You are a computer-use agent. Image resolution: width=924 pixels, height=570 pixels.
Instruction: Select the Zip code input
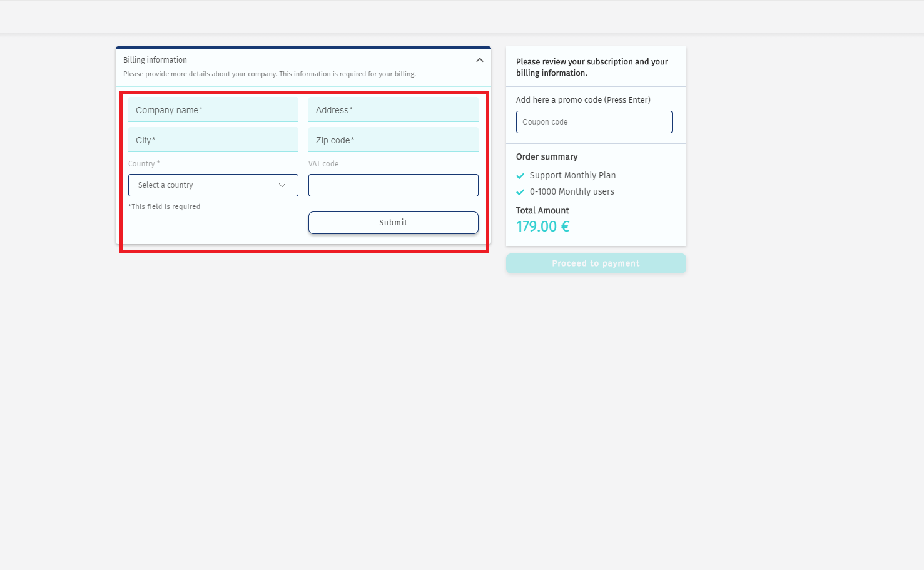coord(393,140)
